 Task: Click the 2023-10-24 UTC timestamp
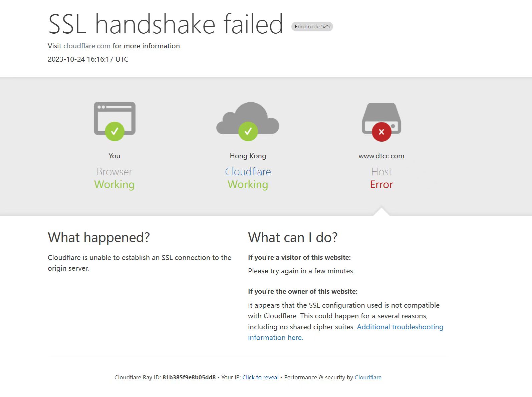coord(88,59)
